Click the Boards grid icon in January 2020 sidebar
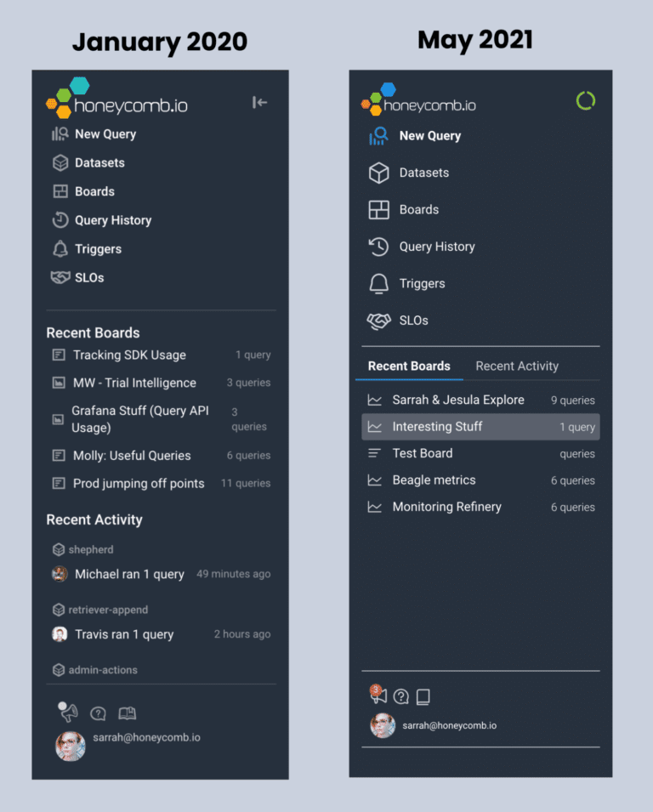 [60, 191]
